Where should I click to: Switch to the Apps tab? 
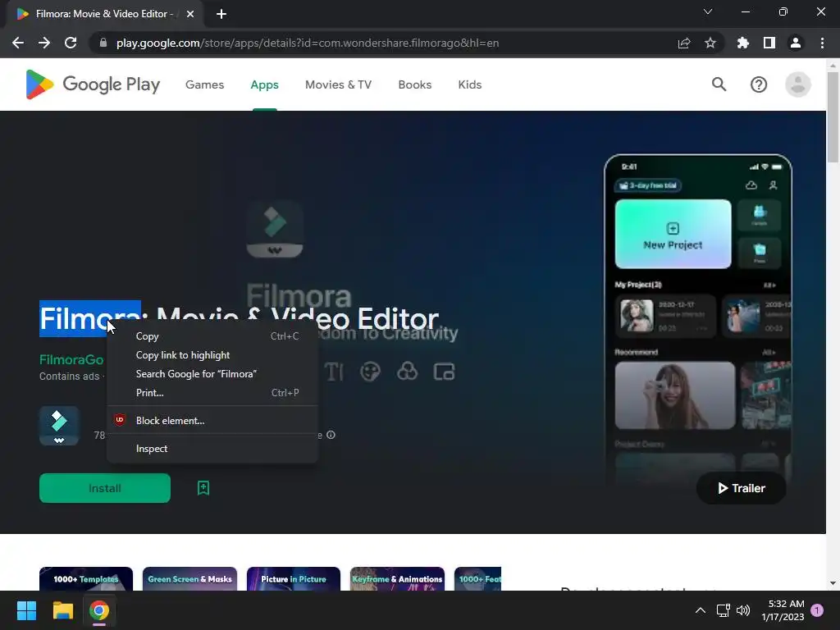click(x=265, y=84)
